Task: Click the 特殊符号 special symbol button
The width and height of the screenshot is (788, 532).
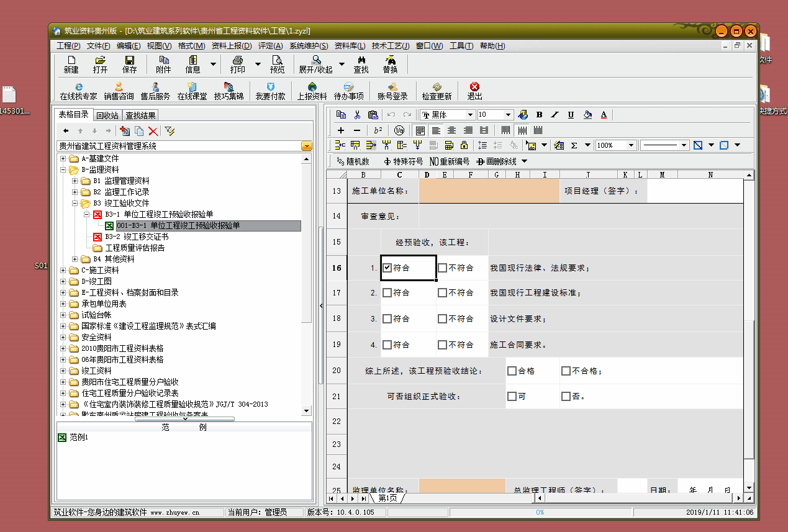Action: coord(404,161)
